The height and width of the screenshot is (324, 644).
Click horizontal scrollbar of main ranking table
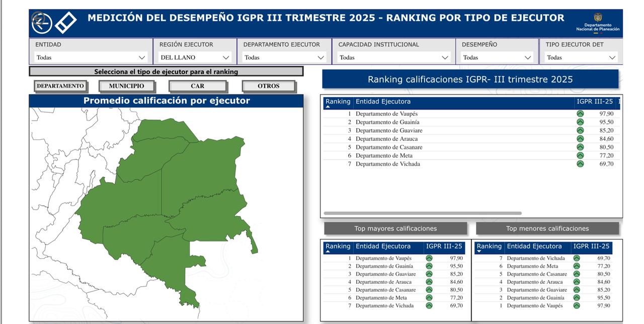(x=423, y=213)
